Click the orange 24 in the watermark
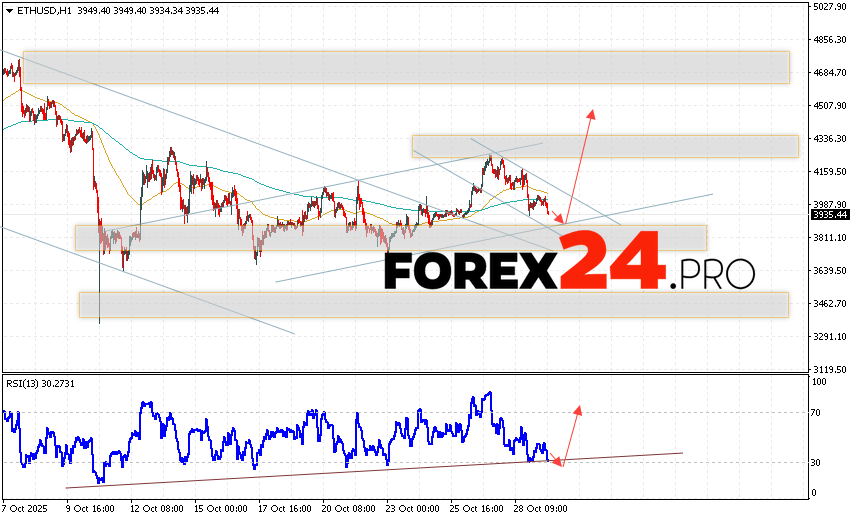The width and height of the screenshot is (854, 520). [611, 262]
